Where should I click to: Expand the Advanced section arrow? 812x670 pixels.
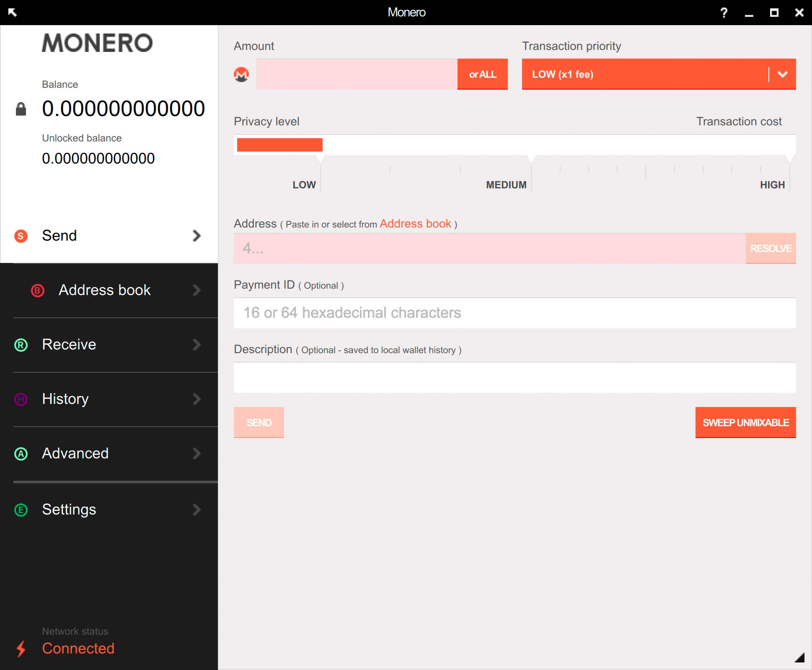tap(198, 453)
